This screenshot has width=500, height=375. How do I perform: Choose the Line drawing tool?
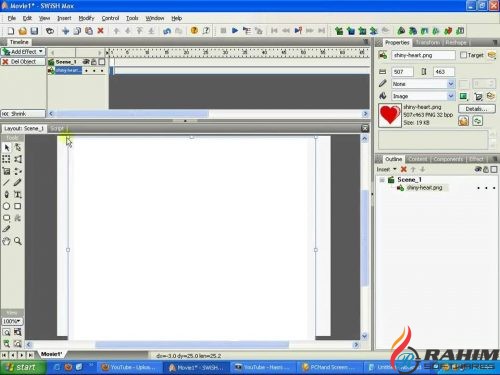coord(6,182)
